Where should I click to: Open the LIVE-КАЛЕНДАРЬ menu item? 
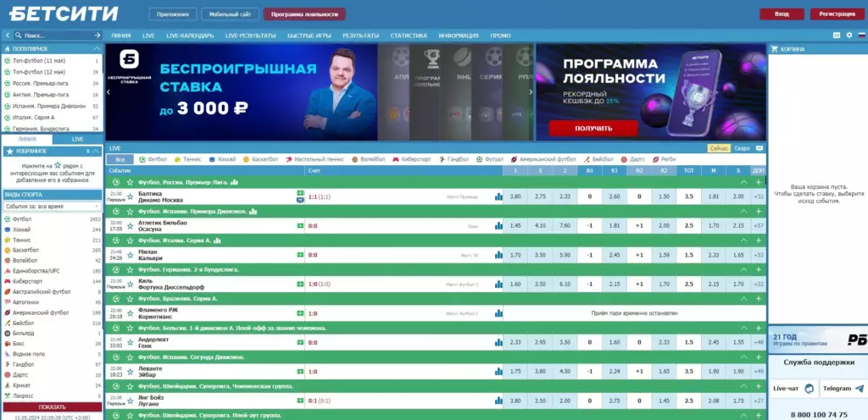click(x=190, y=36)
